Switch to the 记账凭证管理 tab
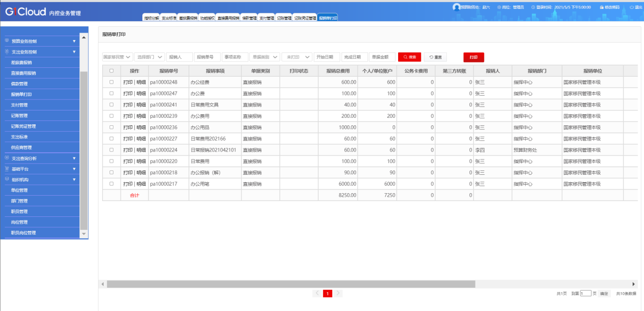 (305, 18)
